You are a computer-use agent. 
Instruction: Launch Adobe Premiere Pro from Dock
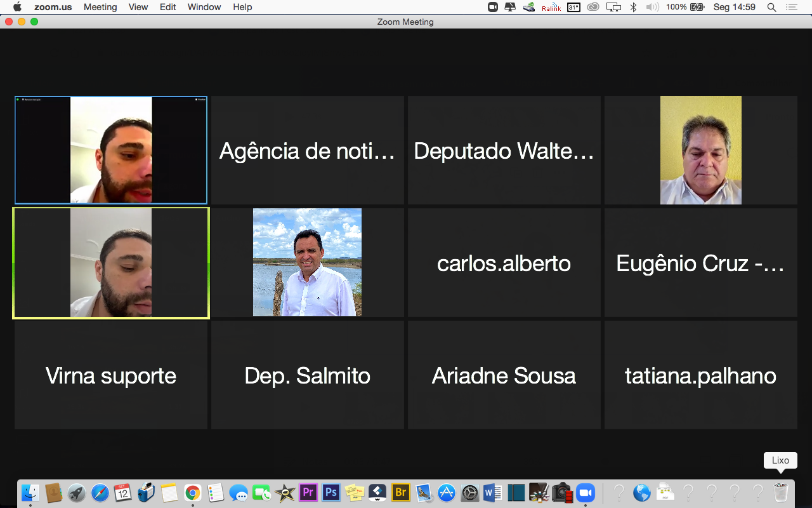[308, 492]
